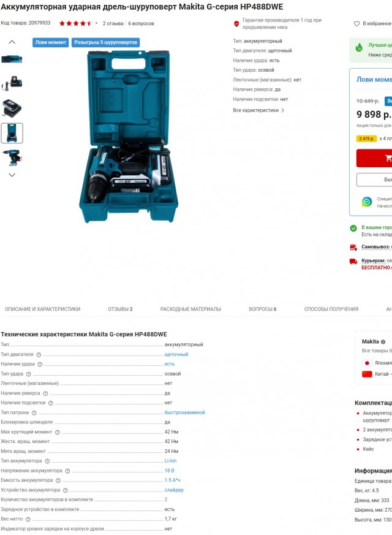
Task: Show previous thumbnails with up chevron
Action: (x=12, y=42)
